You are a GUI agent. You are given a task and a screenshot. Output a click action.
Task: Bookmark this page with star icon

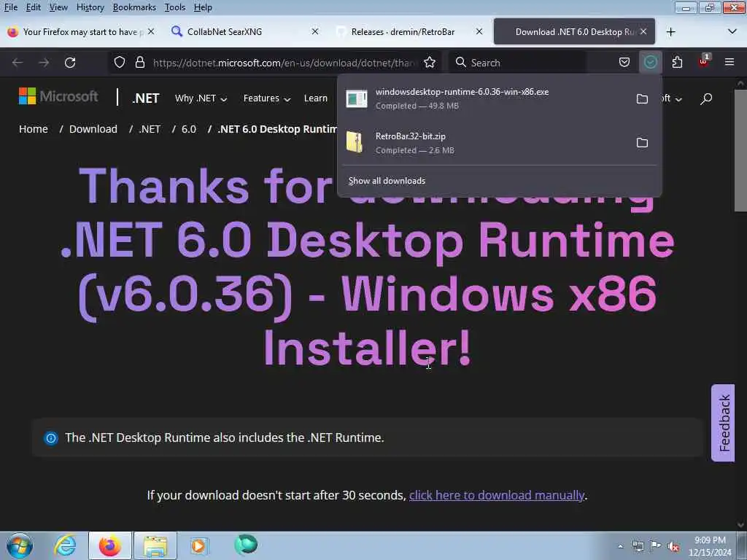coord(429,63)
